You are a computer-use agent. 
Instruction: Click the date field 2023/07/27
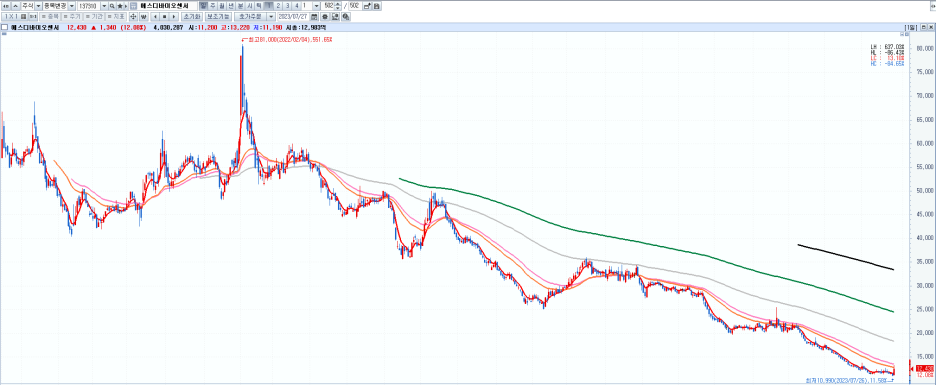tap(294, 16)
